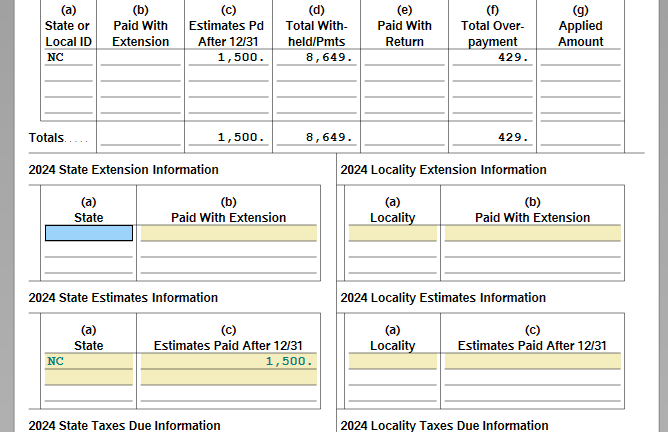Click the highlighted State field under State Extension
Image resolution: width=668 pixels, height=432 pixels.
pos(88,233)
